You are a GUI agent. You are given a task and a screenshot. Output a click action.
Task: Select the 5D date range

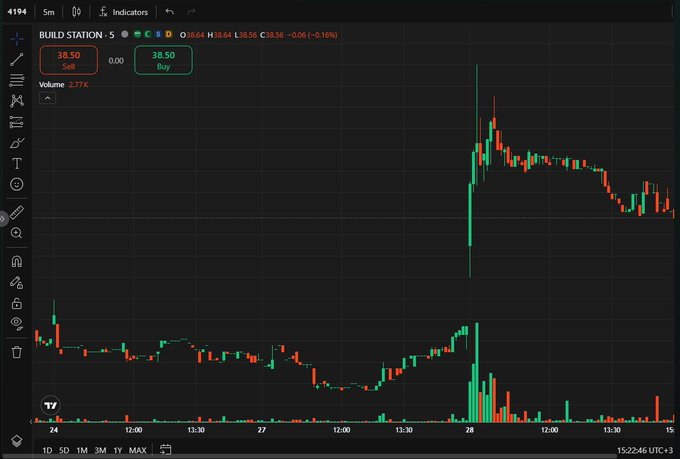tap(64, 450)
